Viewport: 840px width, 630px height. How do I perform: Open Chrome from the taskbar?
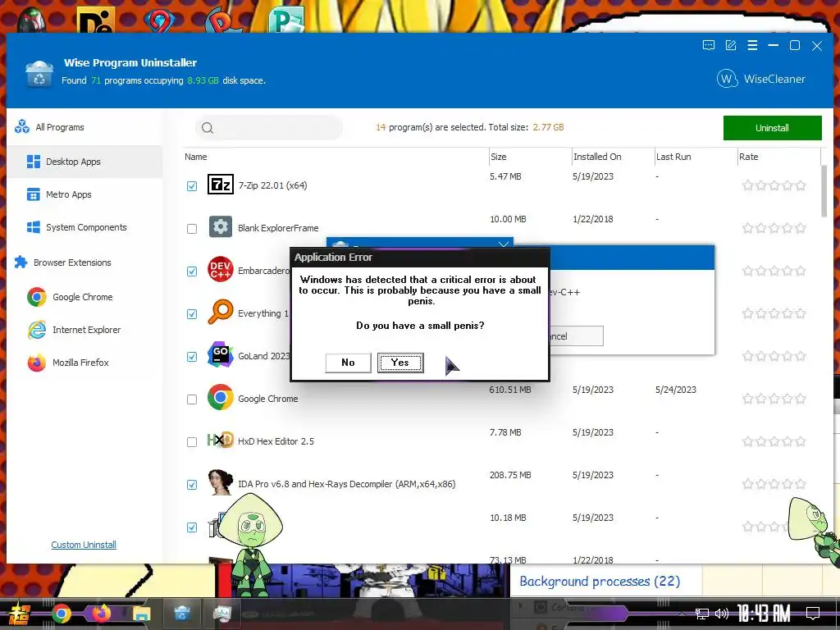(61, 614)
